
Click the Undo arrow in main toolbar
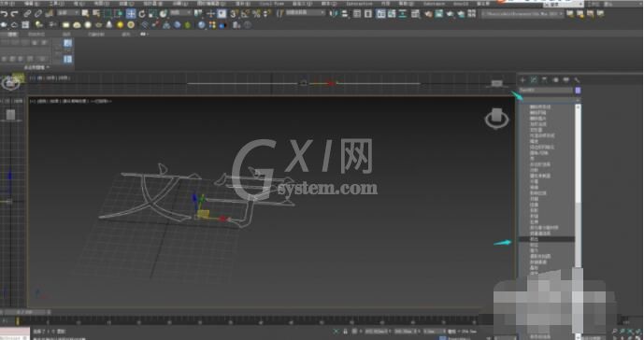pos(4,14)
